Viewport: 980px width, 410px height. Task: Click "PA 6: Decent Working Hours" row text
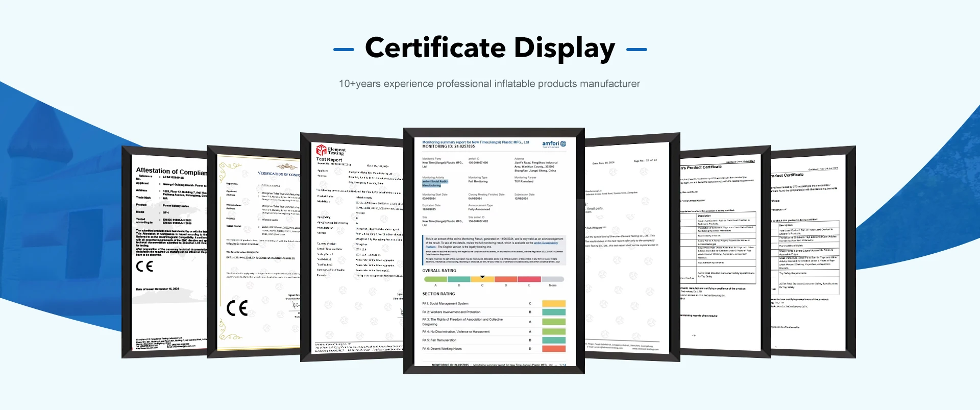click(442, 349)
